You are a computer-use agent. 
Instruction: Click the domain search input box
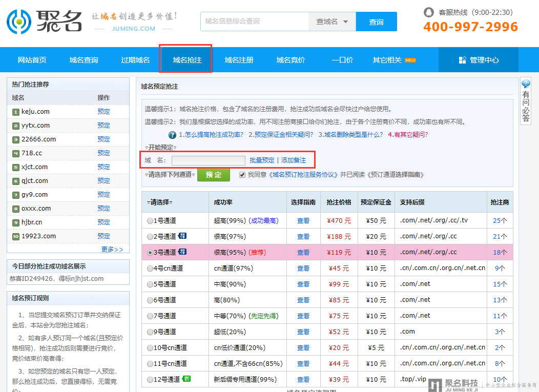(255, 22)
